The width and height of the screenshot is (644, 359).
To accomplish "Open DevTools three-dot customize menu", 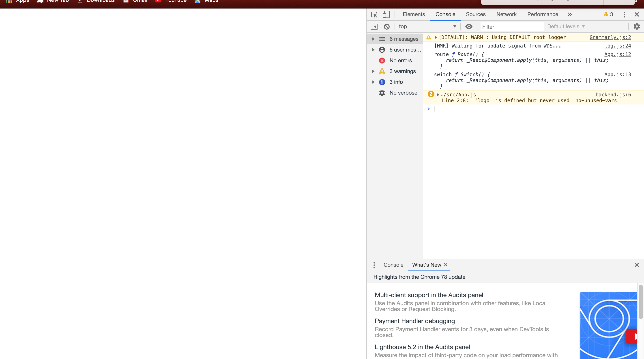I will 624,15.
